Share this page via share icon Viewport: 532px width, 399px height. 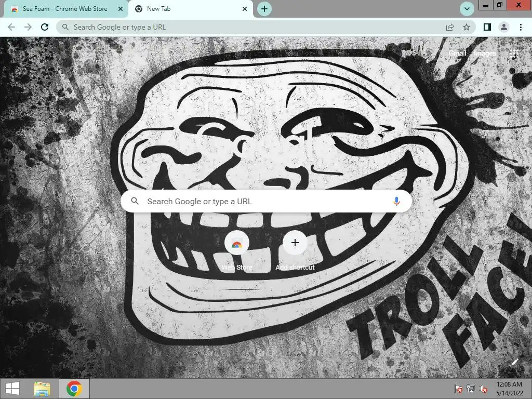(450, 27)
